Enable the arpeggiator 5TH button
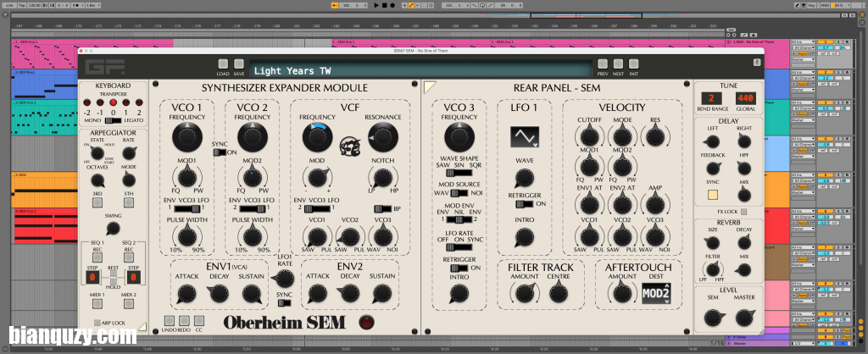Image resolution: width=868 pixels, height=354 pixels. click(129, 202)
